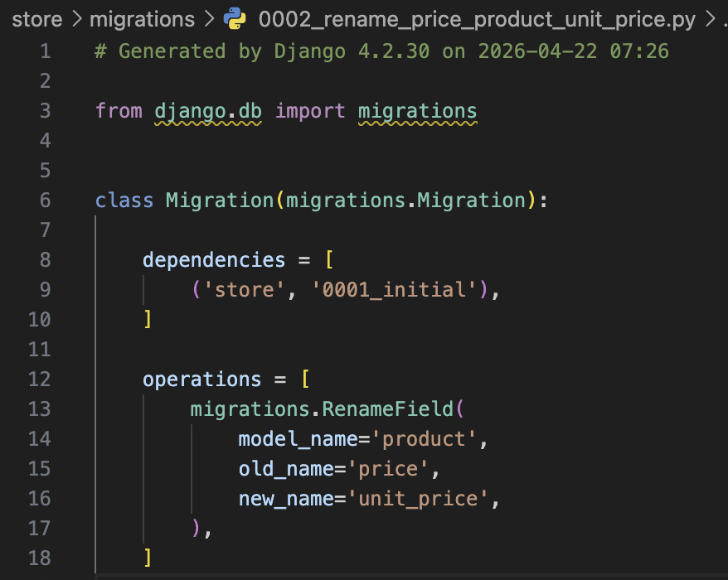This screenshot has width=728, height=580.
Task: Click the 'from' keyword on line 3
Action: click(x=119, y=111)
